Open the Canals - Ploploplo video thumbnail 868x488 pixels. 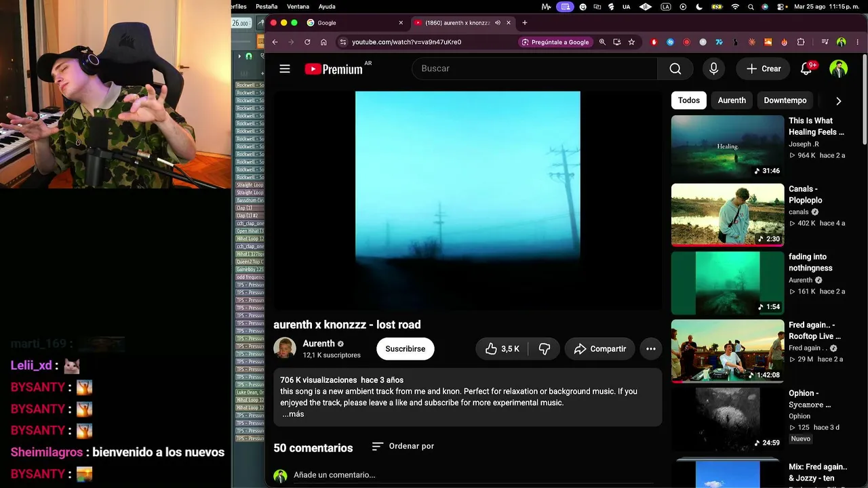click(728, 215)
